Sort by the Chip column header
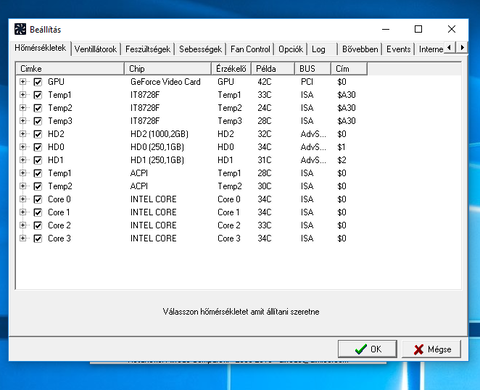The width and height of the screenshot is (480, 390). [x=168, y=69]
